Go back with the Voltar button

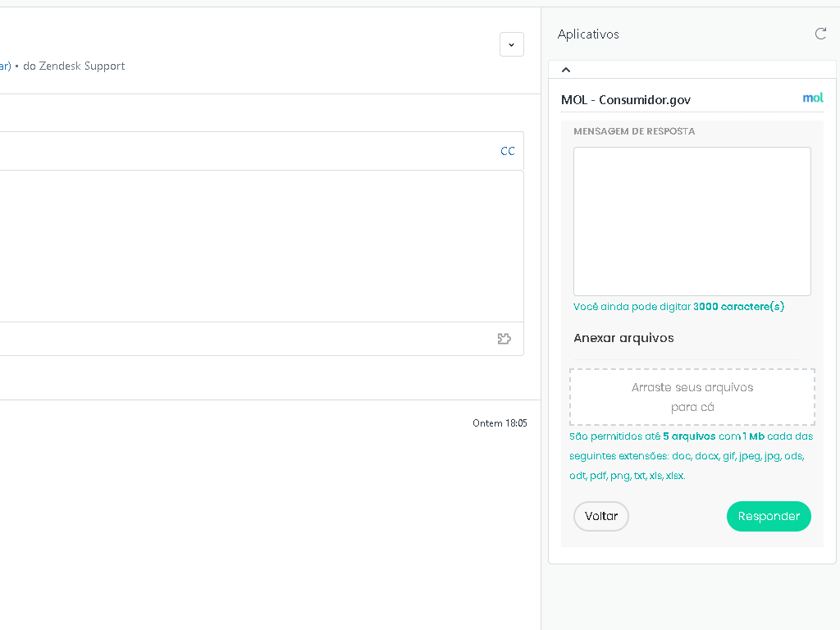600,517
